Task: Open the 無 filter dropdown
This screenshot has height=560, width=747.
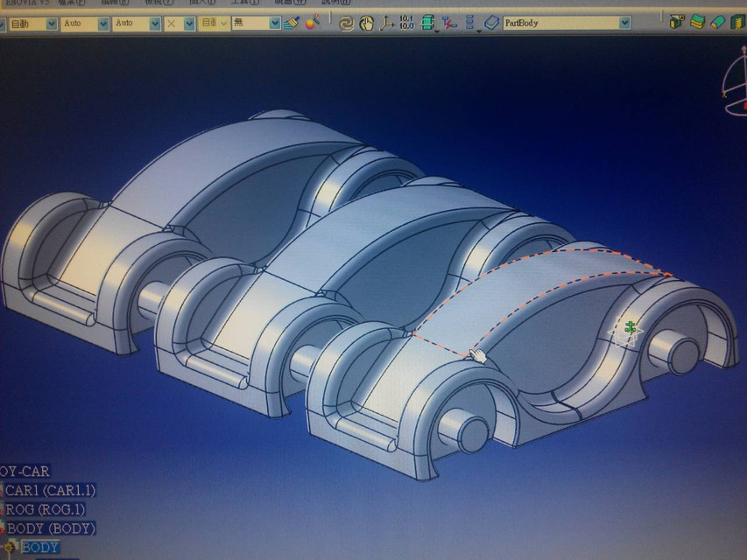Action: (274, 24)
